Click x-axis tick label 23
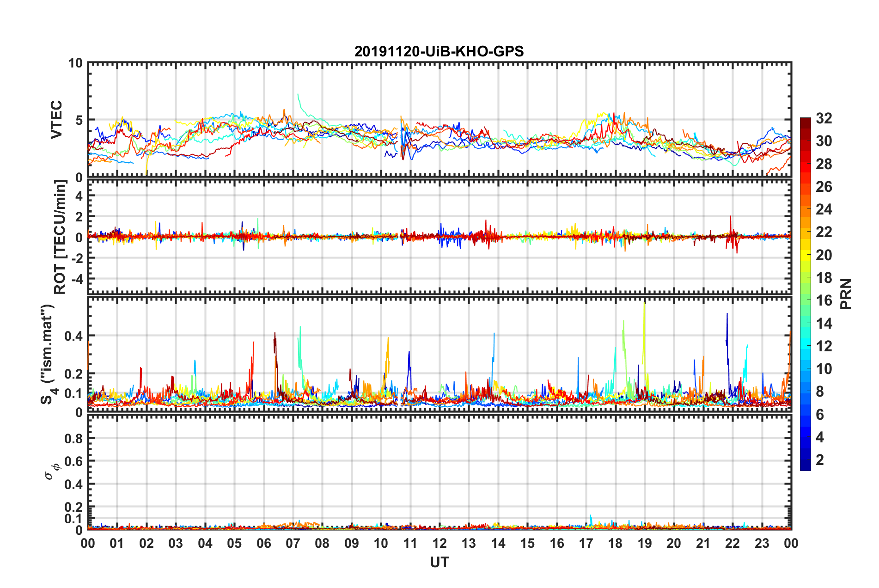The width and height of the screenshot is (879, 588). (762, 543)
